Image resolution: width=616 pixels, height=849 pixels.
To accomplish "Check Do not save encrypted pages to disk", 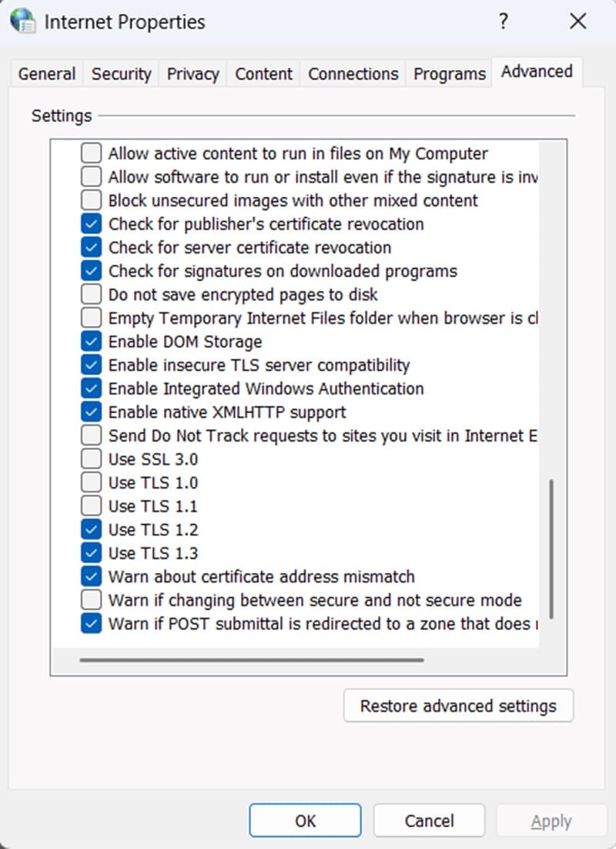I will coord(92,294).
